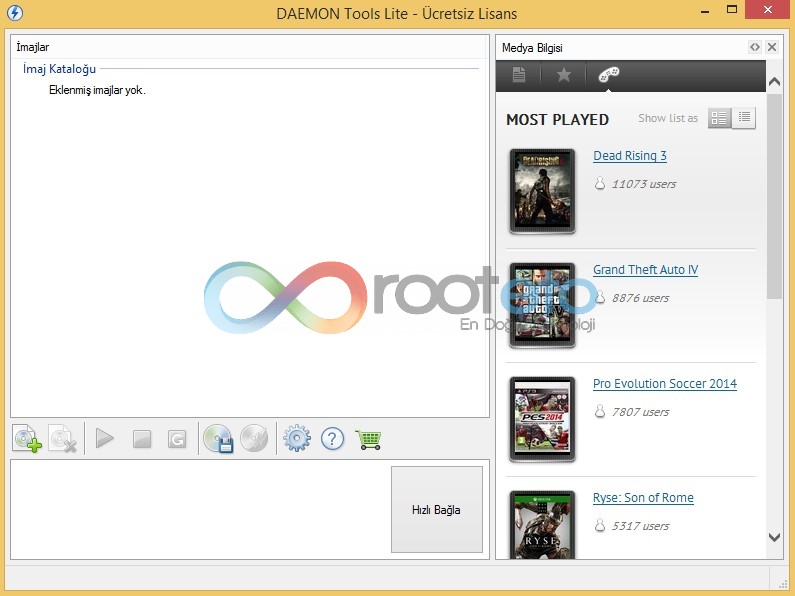
Task: Click the scrollbar down arrow in media panel
Action: coord(774,537)
